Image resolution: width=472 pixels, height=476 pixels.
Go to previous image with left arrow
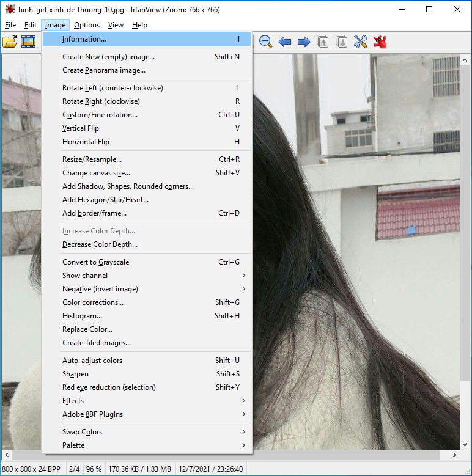tap(284, 42)
